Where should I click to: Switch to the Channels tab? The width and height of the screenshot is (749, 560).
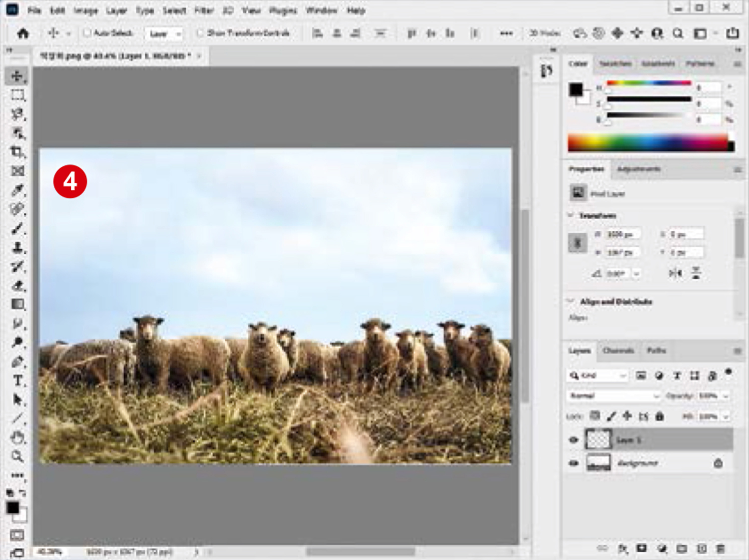pos(618,351)
